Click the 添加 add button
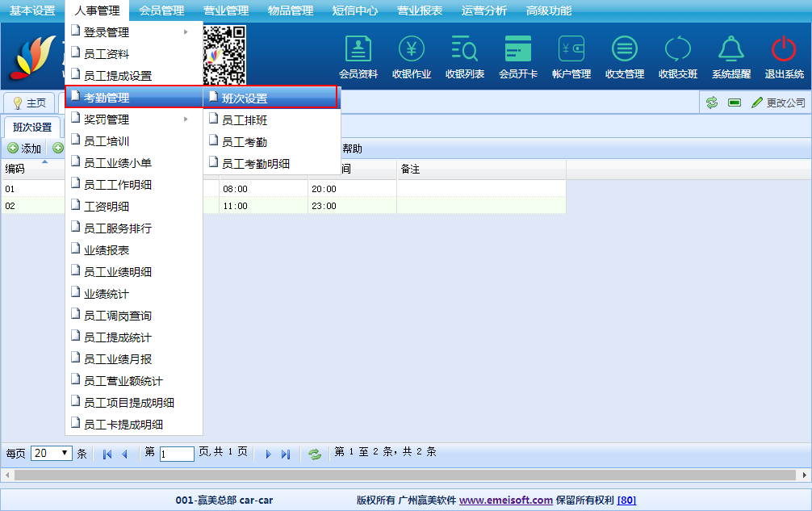Image resolution: width=812 pixels, height=511 pixels. point(24,149)
